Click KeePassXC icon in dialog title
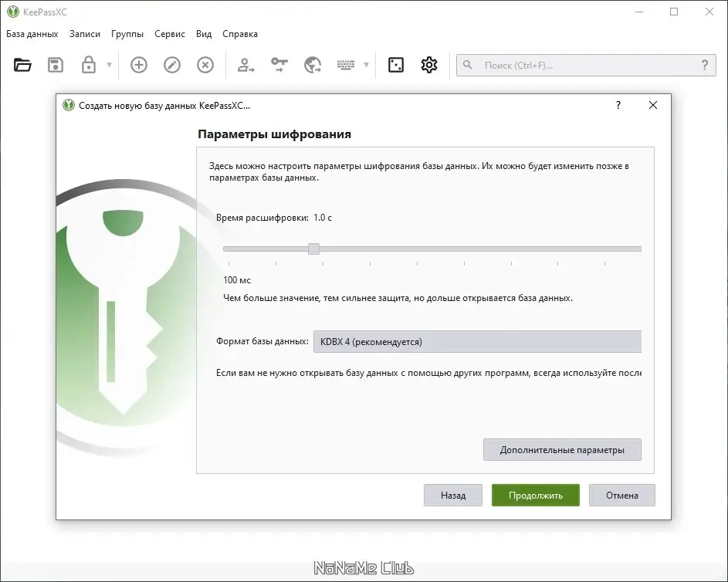The height and width of the screenshot is (582, 728). 69,105
